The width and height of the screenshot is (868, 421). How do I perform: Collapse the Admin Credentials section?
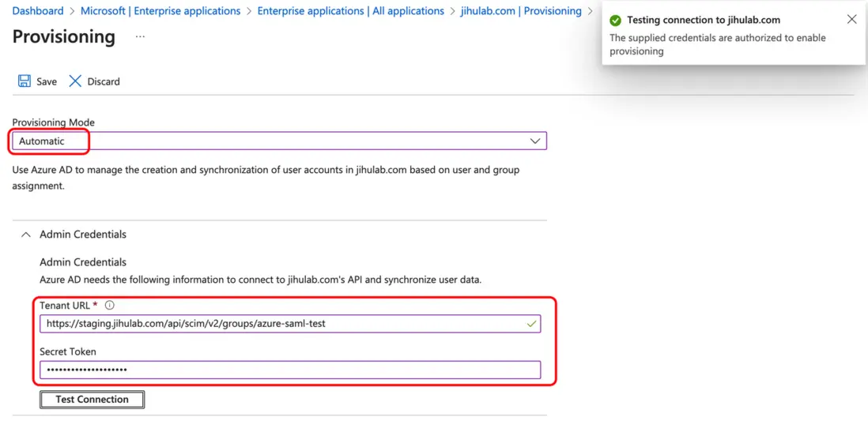pyautogui.click(x=26, y=235)
